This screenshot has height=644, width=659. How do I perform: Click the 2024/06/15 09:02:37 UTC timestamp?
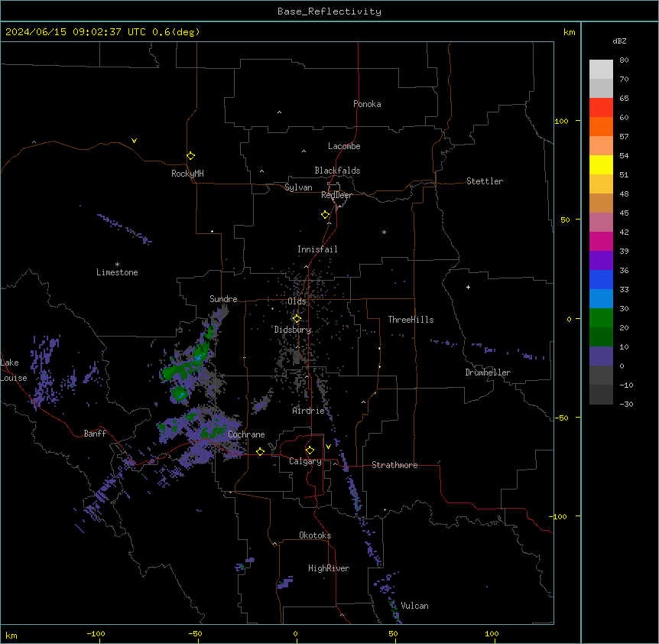pos(75,32)
